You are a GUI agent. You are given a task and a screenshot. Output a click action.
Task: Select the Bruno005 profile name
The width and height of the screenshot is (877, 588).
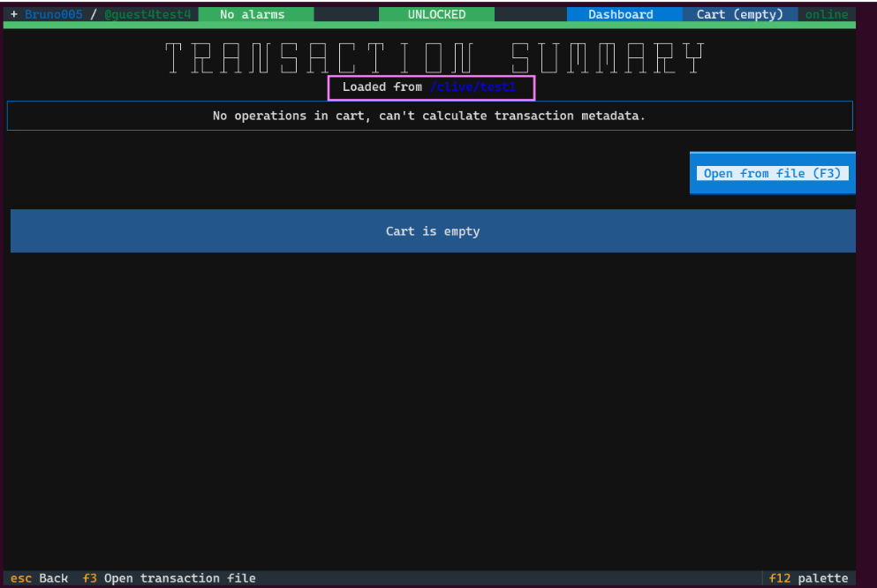(x=53, y=14)
